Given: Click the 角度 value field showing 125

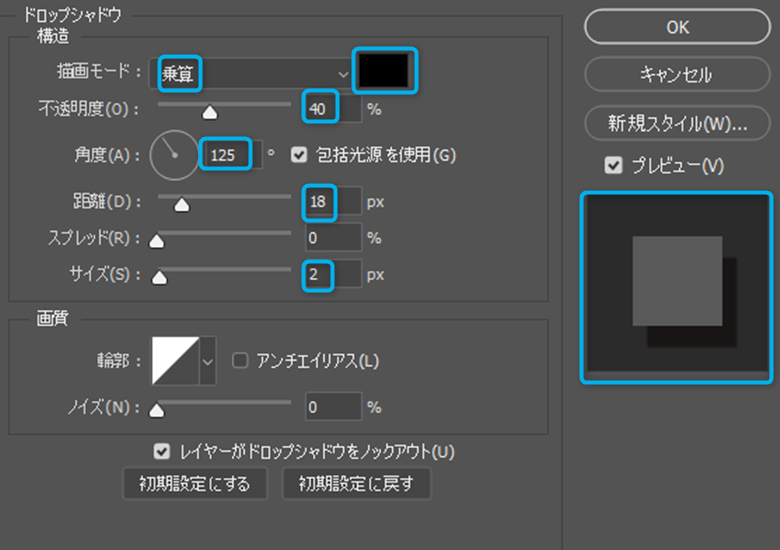Looking at the screenshot, I should [x=231, y=155].
